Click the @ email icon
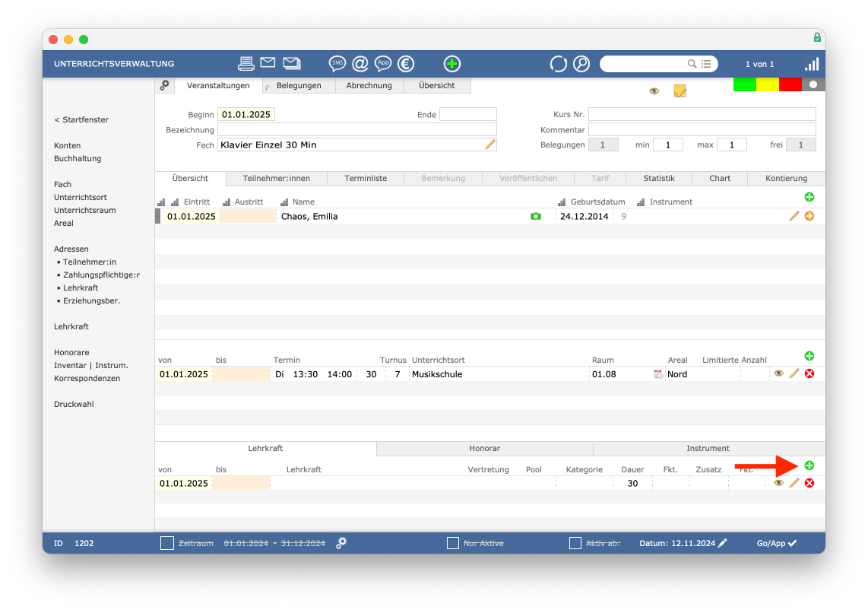 [360, 64]
